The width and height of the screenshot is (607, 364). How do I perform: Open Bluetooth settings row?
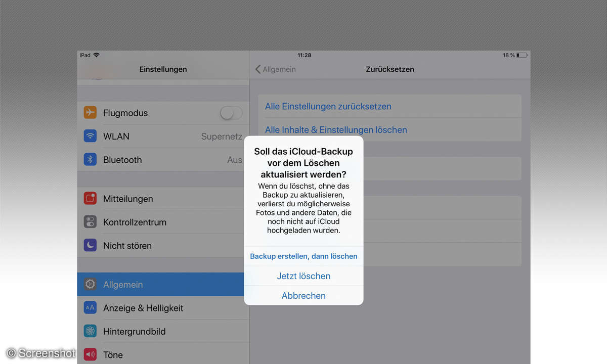[x=163, y=160]
